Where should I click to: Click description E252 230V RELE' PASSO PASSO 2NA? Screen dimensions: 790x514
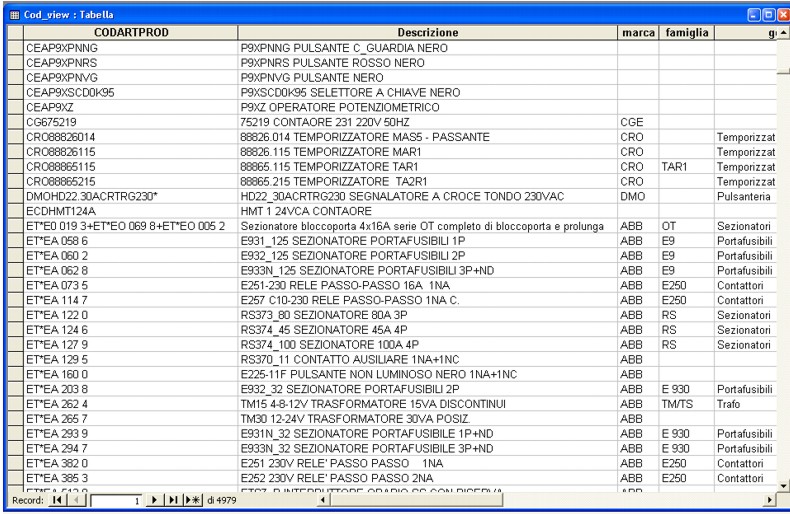pyautogui.click(x=428, y=478)
